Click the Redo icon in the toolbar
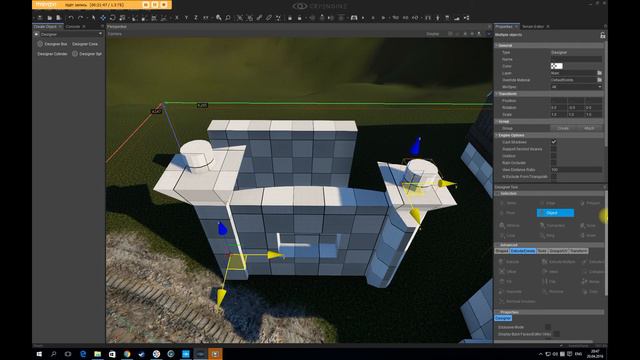Screen dimensions: 640x360 tap(80, 18)
